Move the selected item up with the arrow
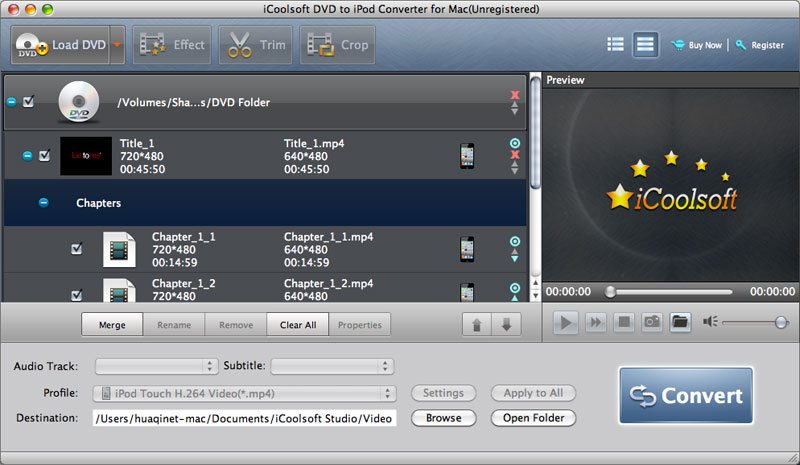The image size is (800, 465). 477,325
